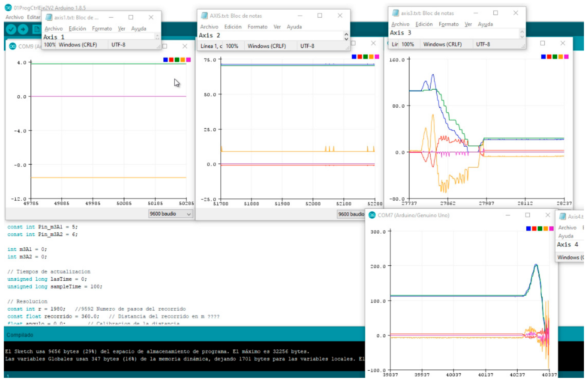Click 'UTF-8' status in AXIS.txt Notepad
Screen dimensions: 588x381
pos(307,46)
